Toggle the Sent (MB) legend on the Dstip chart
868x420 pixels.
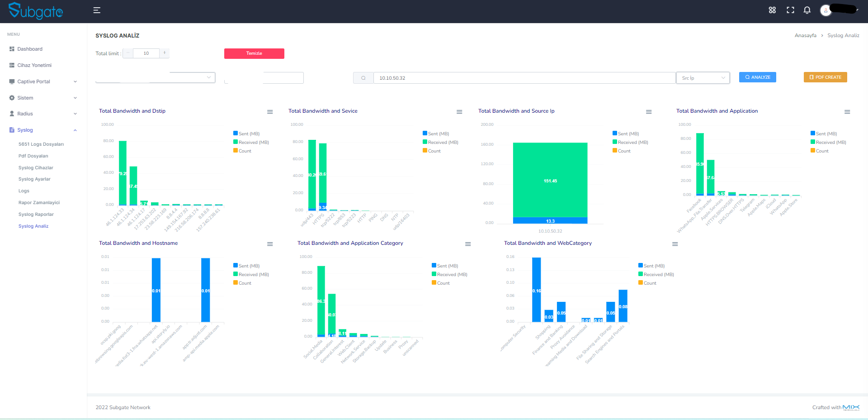[x=246, y=134]
